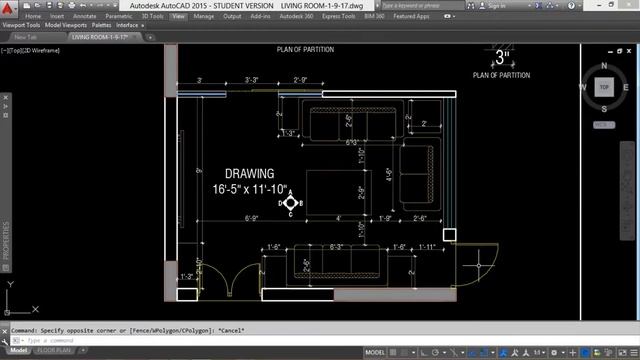Open the BIM 360 ribbon tab
The height and width of the screenshot is (360, 640).
click(x=374, y=16)
